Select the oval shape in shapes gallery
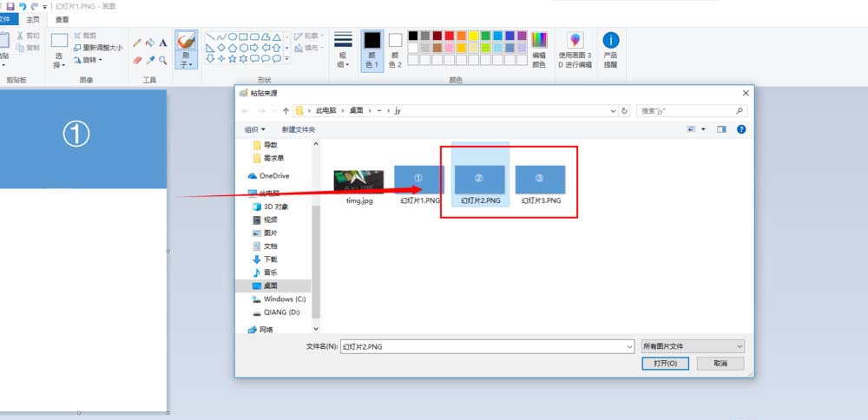Viewport: 868px width, 420px height. pos(233,36)
